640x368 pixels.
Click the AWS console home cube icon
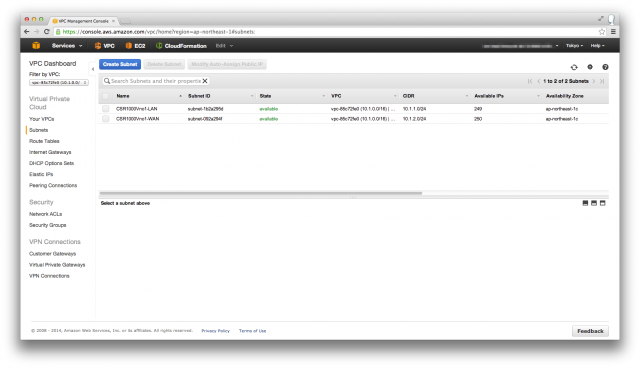pos(36,46)
